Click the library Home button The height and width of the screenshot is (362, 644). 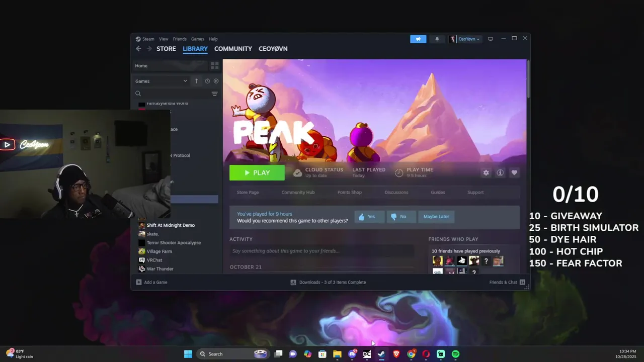170,66
